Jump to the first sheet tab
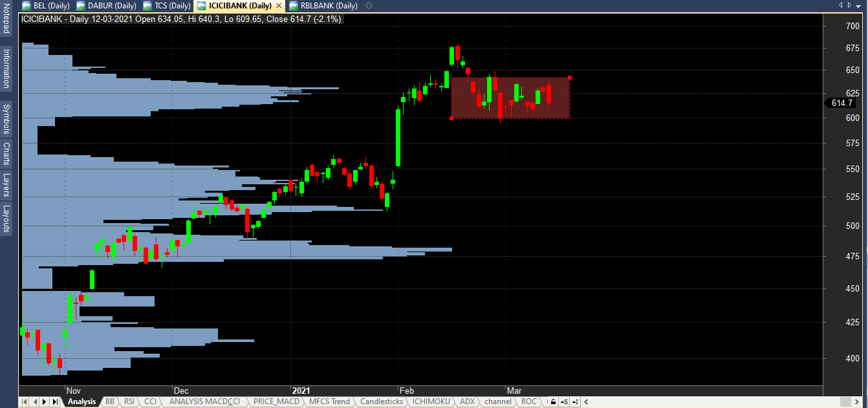This screenshot has height=408, width=868. tap(25, 402)
